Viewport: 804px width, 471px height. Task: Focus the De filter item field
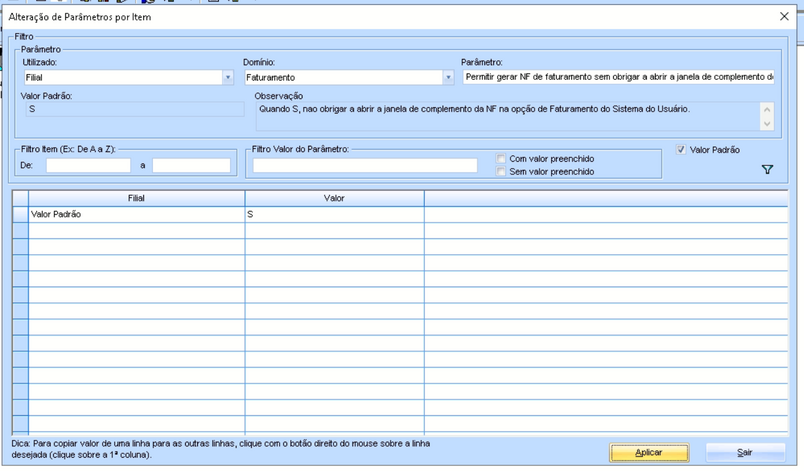coord(88,166)
